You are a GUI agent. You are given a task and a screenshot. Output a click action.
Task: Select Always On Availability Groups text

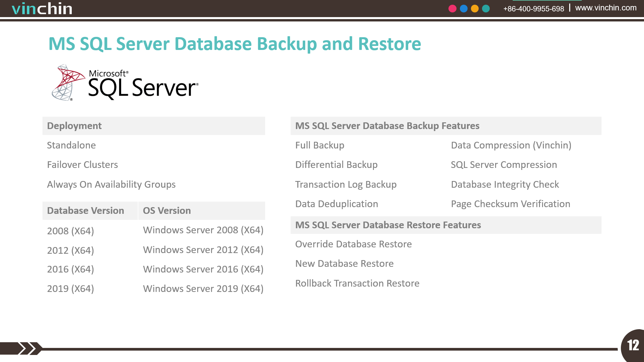(x=111, y=184)
